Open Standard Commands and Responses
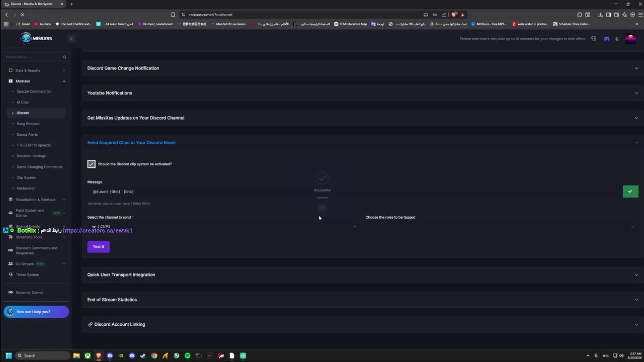Screen dimensions: 644x362 point(37,250)
